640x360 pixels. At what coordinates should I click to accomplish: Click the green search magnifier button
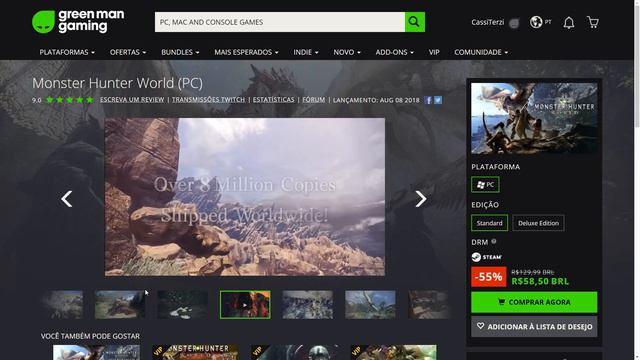[x=415, y=22]
